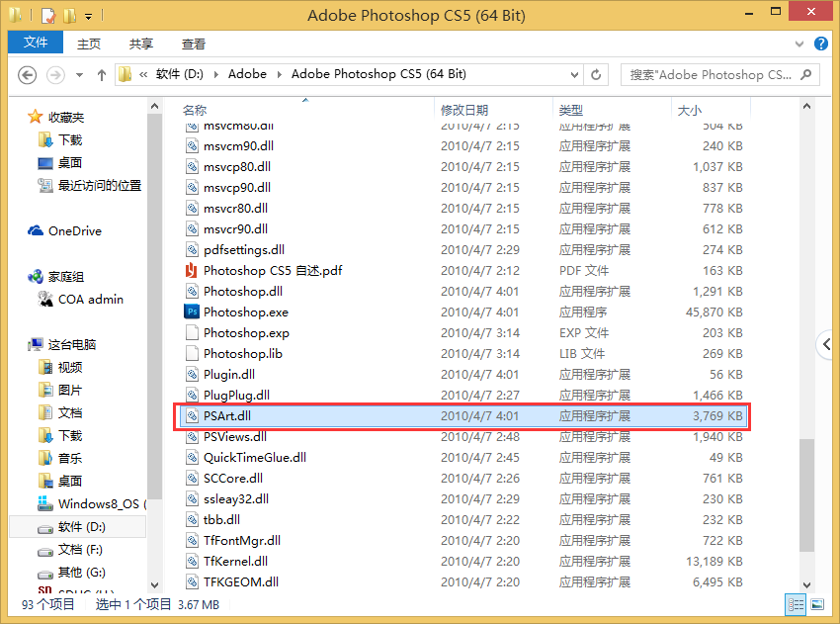Screen dimensions: 840x624
Task: Open 下载 under 收藏夹
Action: click(x=70, y=139)
